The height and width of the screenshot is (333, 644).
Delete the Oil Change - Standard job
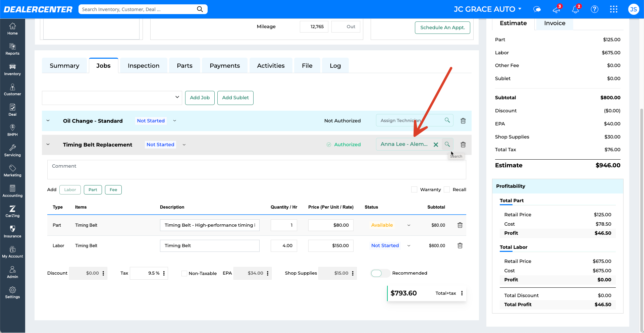pyautogui.click(x=463, y=121)
